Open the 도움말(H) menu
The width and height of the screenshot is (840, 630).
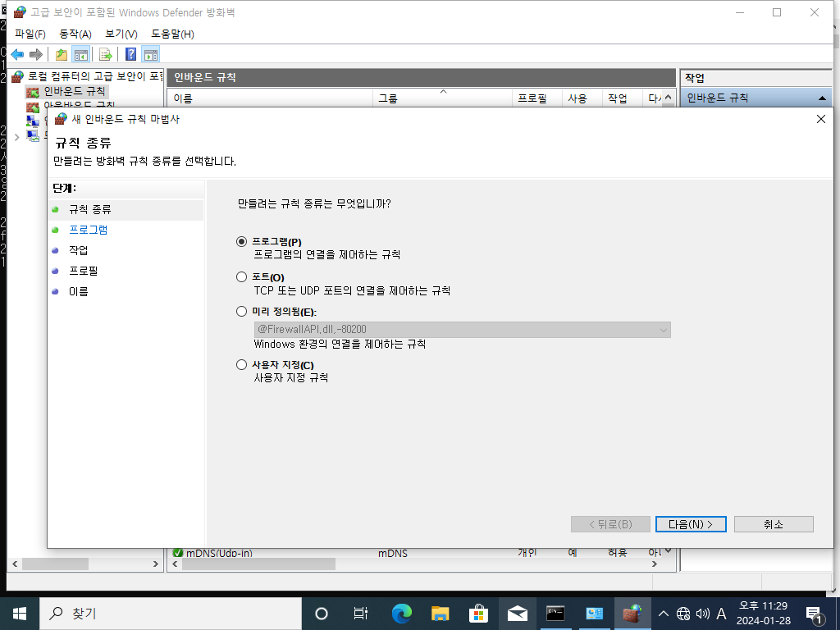(172, 34)
